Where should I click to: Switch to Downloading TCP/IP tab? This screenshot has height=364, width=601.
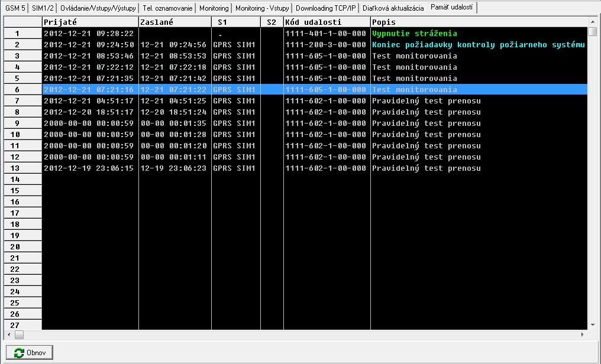pos(326,8)
